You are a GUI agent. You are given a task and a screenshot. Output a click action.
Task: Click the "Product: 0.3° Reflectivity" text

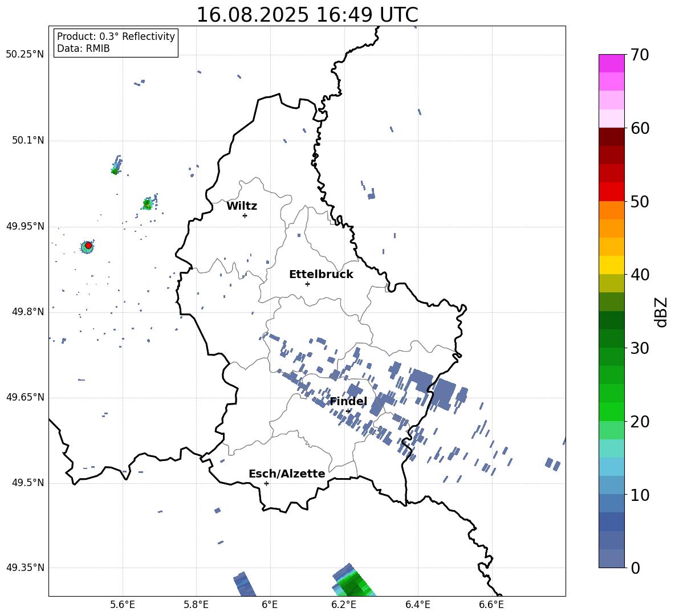pos(116,36)
